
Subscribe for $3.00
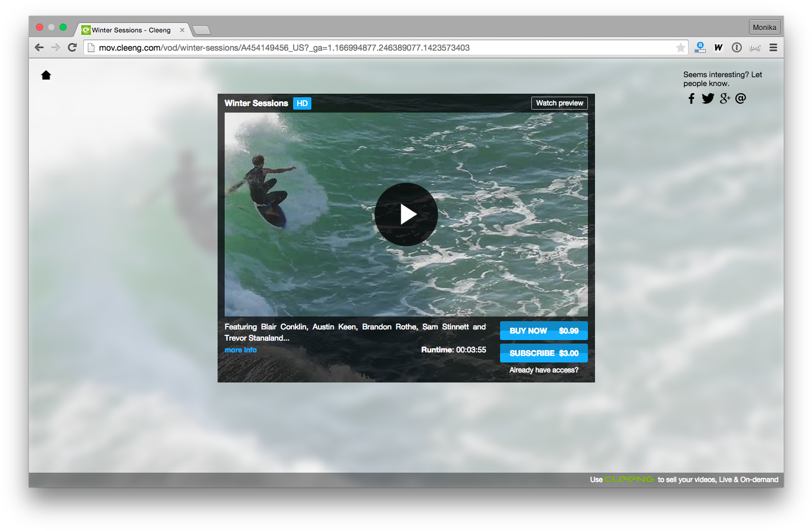pyautogui.click(x=544, y=353)
